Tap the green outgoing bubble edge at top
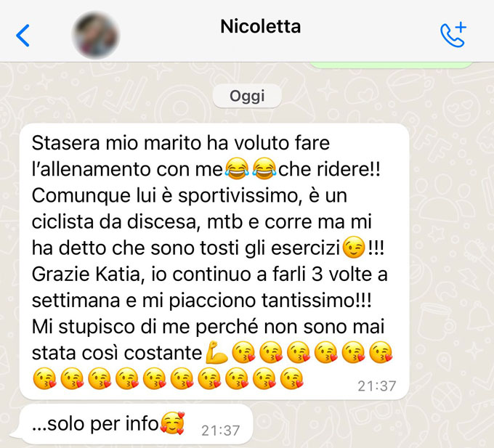This screenshot has height=448, width=494. coord(391,65)
